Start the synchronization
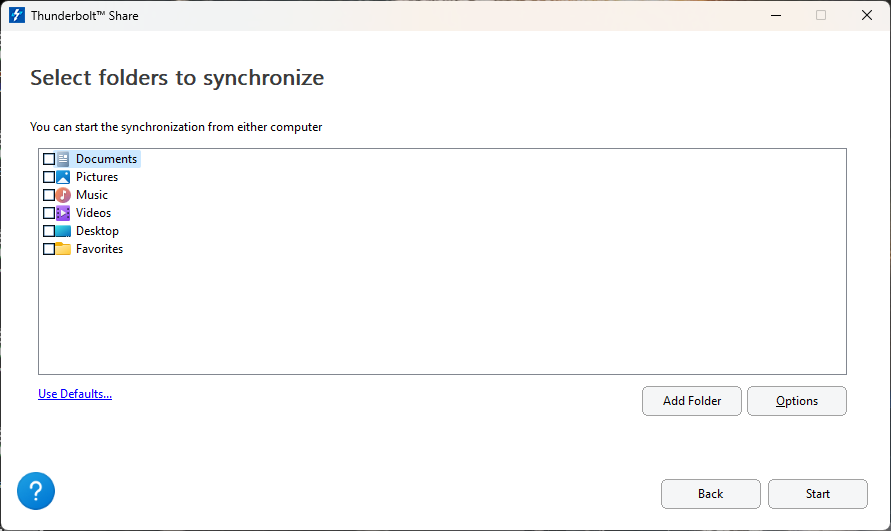891x531 pixels. point(818,493)
